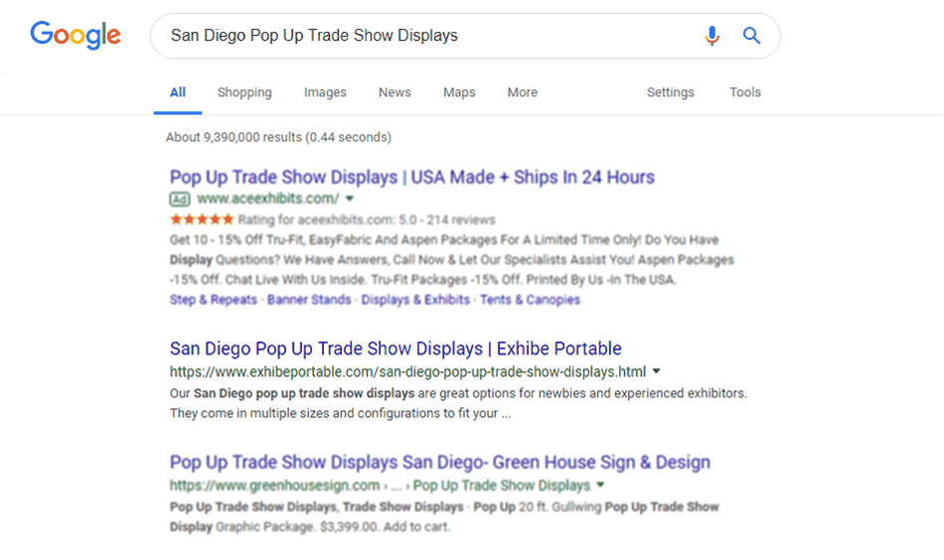Open search Tools

coord(745,92)
